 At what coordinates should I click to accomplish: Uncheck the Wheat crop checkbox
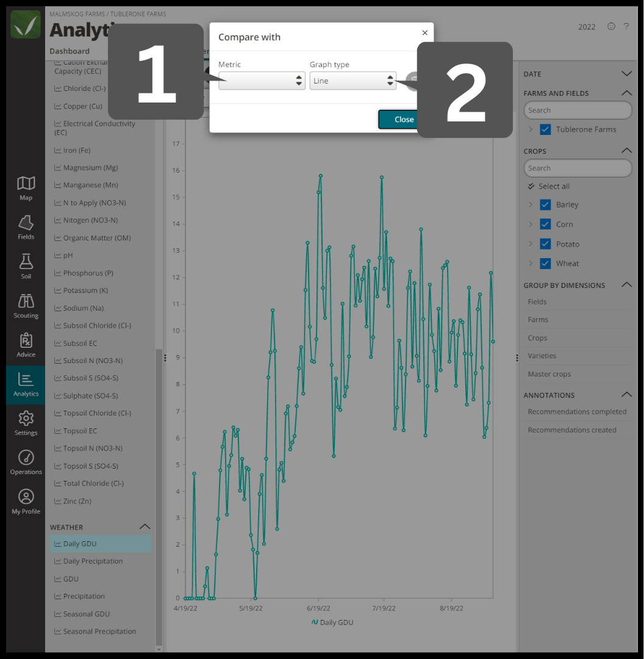pos(545,264)
